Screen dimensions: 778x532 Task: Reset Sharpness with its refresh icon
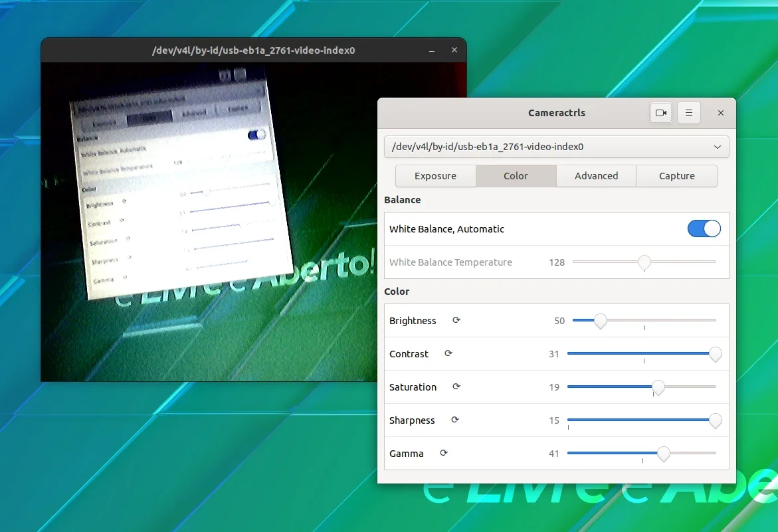(455, 420)
